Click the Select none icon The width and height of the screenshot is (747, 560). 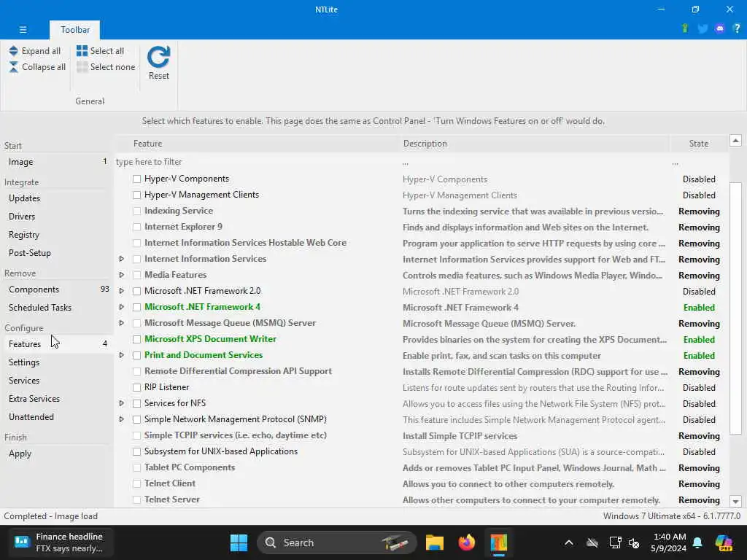[82, 67]
